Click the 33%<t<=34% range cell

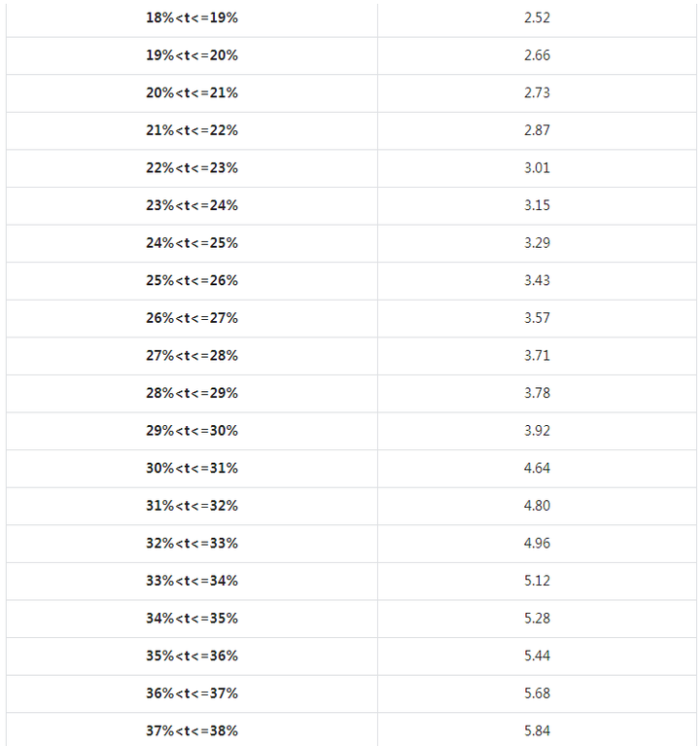tap(192, 581)
